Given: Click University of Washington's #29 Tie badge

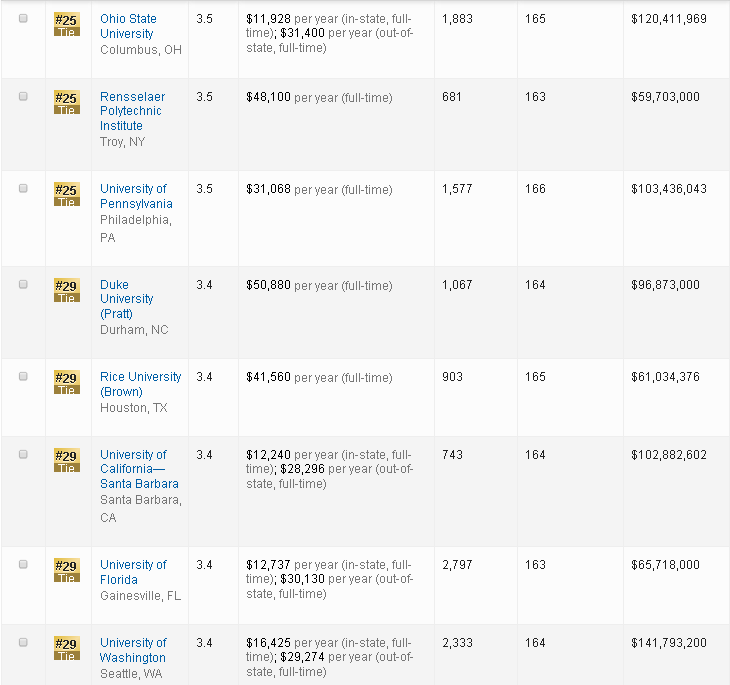Looking at the screenshot, I should [66, 649].
